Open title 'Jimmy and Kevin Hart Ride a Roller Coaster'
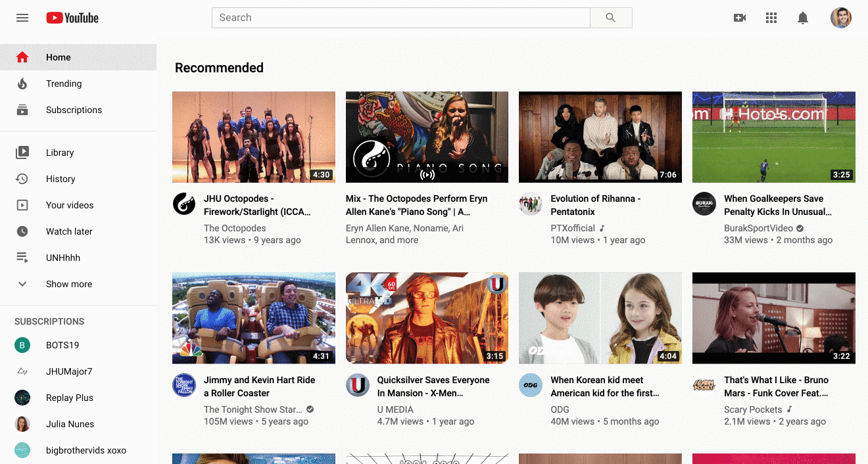The image size is (868, 464). tap(259, 386)
